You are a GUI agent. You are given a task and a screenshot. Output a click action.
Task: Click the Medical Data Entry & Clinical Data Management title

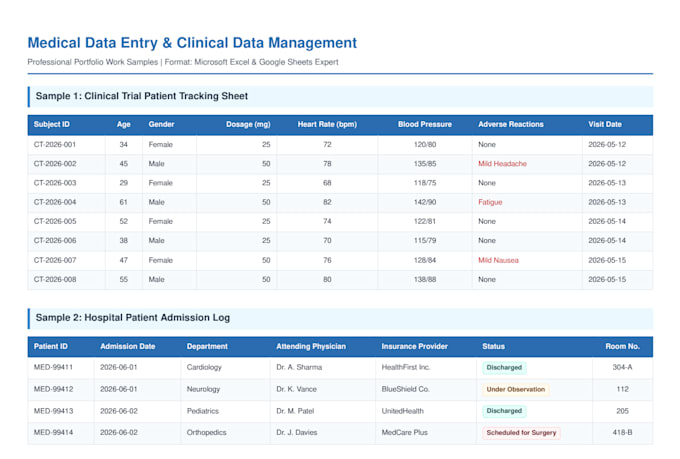[192, 43]
